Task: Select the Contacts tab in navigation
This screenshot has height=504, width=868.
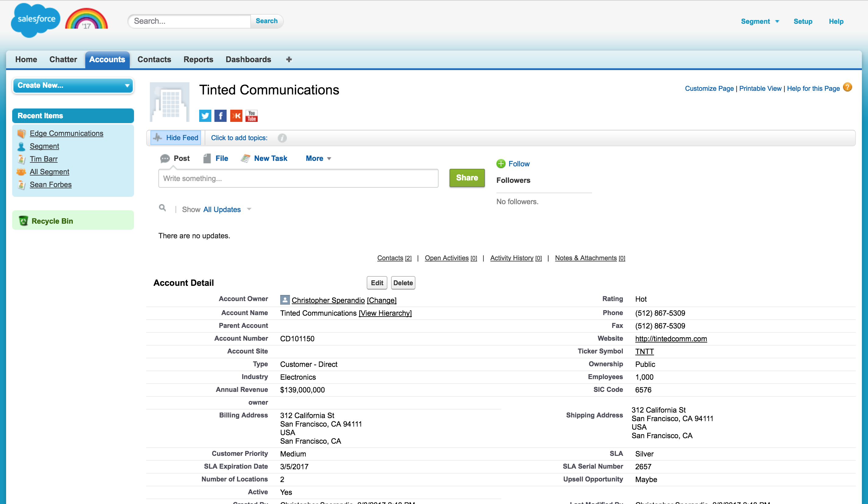Action: (155, 59)
